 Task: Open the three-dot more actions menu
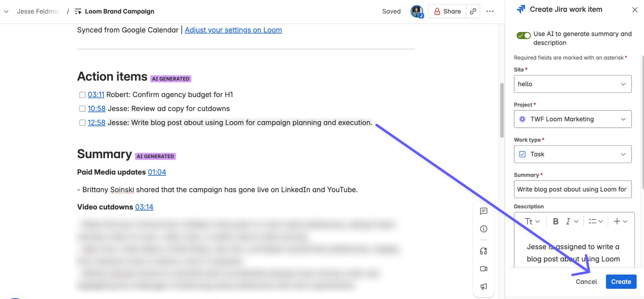point(490,11)
